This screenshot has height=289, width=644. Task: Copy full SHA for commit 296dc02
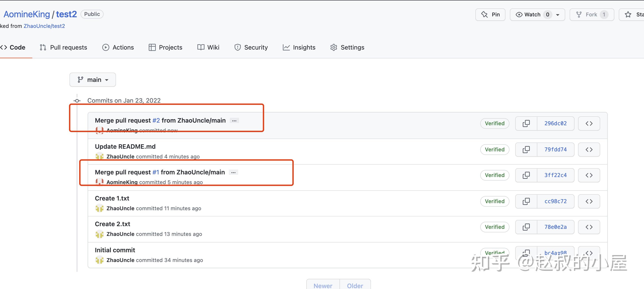tap(526, 123)
